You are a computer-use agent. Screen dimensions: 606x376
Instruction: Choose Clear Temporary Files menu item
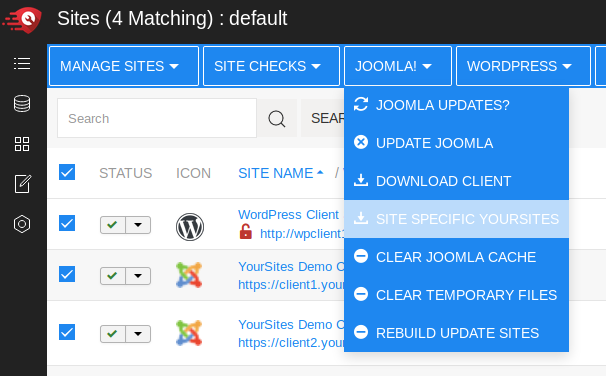(x=456, y=295)
